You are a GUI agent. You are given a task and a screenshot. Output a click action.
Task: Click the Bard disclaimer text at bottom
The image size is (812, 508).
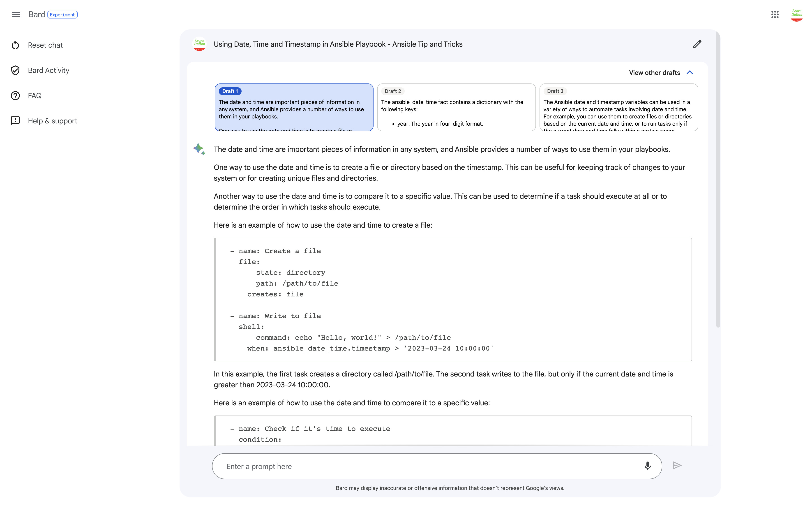click(x=450, y=488)
